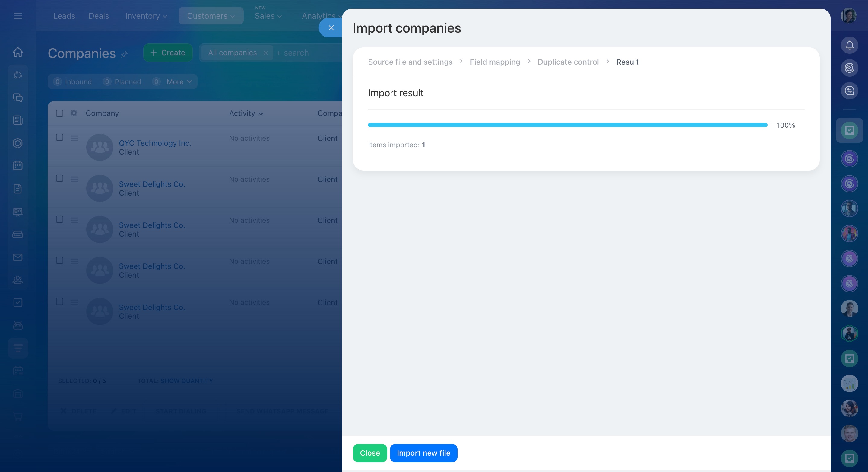
Task: Open the Leads menu item
Action: pyautogui.click(x=64, y=16)
